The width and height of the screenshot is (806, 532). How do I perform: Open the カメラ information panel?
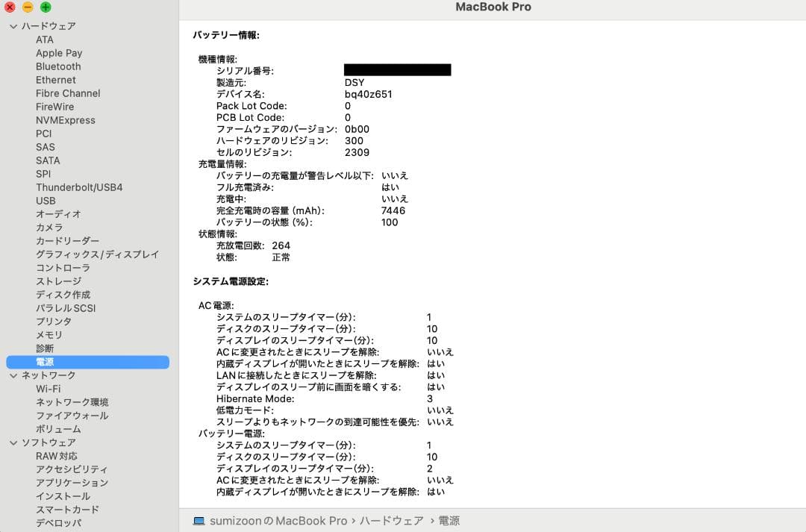(48, 228)
